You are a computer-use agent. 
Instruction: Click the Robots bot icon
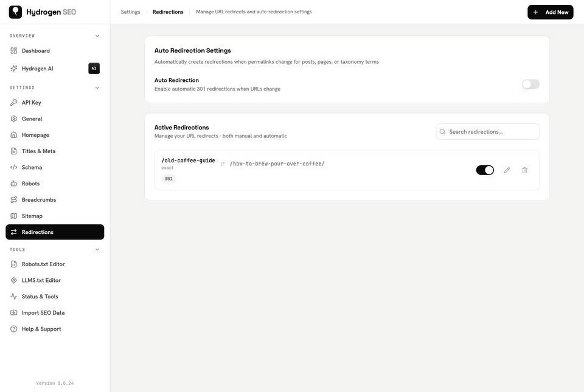(14, 184)
